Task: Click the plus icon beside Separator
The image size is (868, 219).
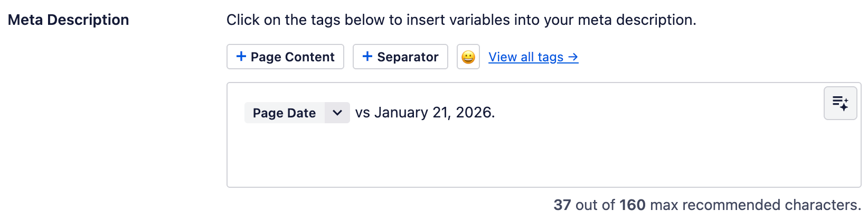Action: [x=367, y=57]
